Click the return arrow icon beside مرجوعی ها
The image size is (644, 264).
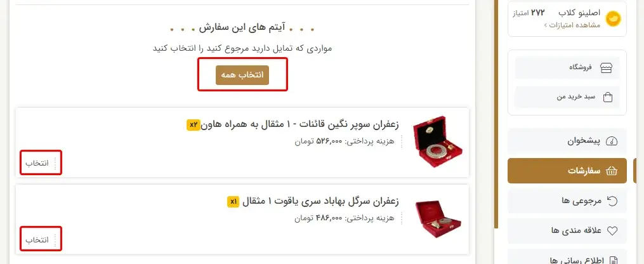[612, 201]
